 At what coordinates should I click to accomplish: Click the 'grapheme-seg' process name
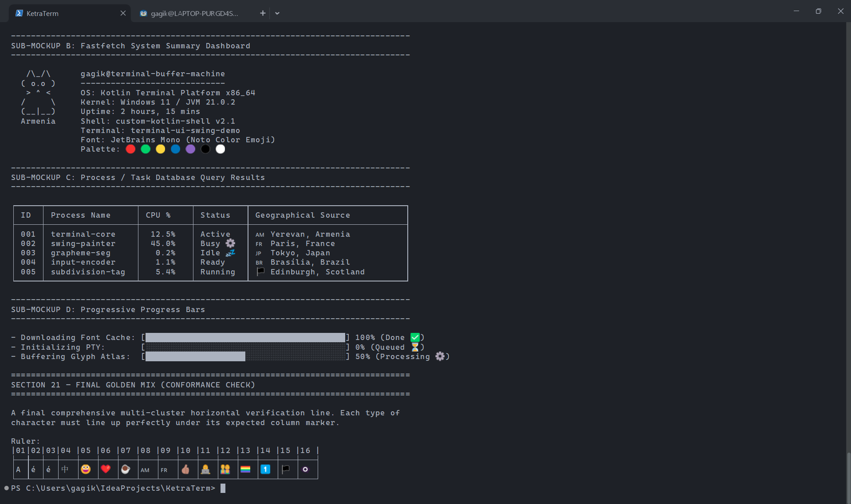(80, 253)
